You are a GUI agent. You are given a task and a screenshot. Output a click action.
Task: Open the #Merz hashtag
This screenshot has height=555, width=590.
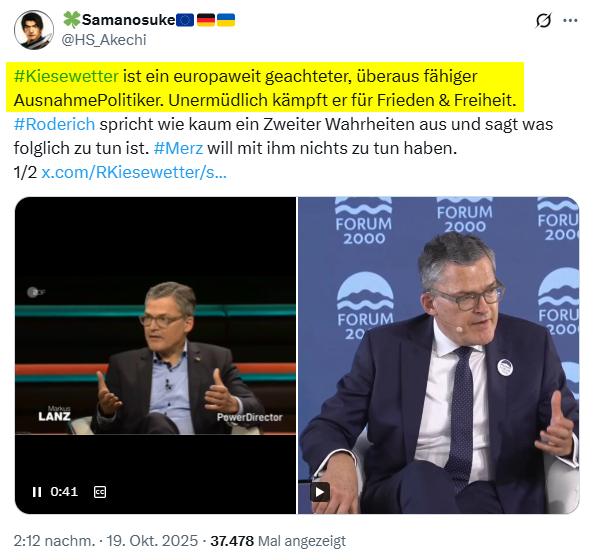178,148
